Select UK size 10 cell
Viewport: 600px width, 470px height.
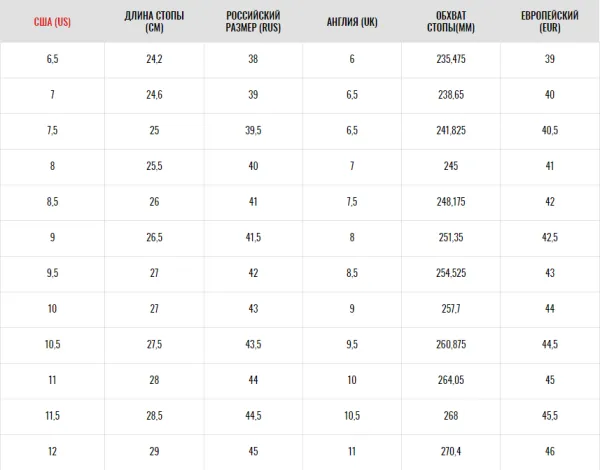pos(352,380)
